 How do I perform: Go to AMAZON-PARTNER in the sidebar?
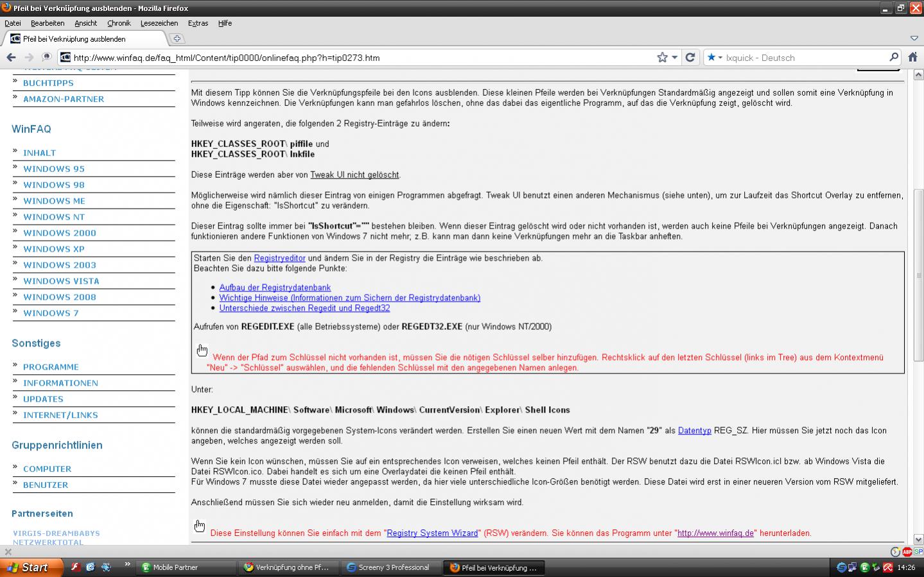[x=64, y=99]
